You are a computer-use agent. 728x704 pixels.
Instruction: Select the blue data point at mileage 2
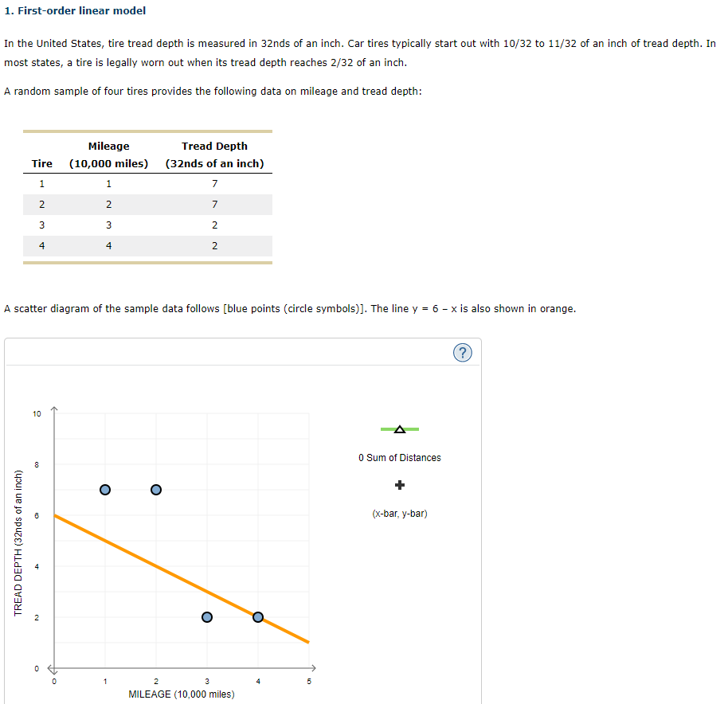155,489
